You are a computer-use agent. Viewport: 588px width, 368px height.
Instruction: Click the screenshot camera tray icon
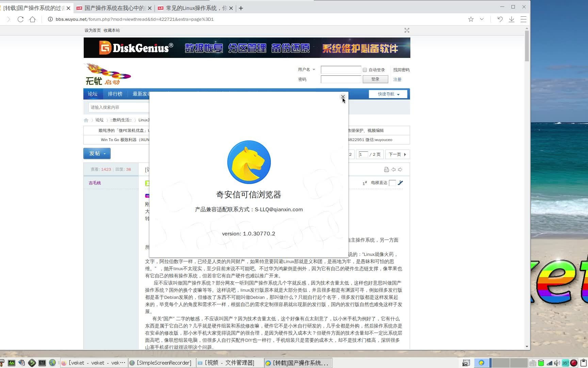(466, 363)
